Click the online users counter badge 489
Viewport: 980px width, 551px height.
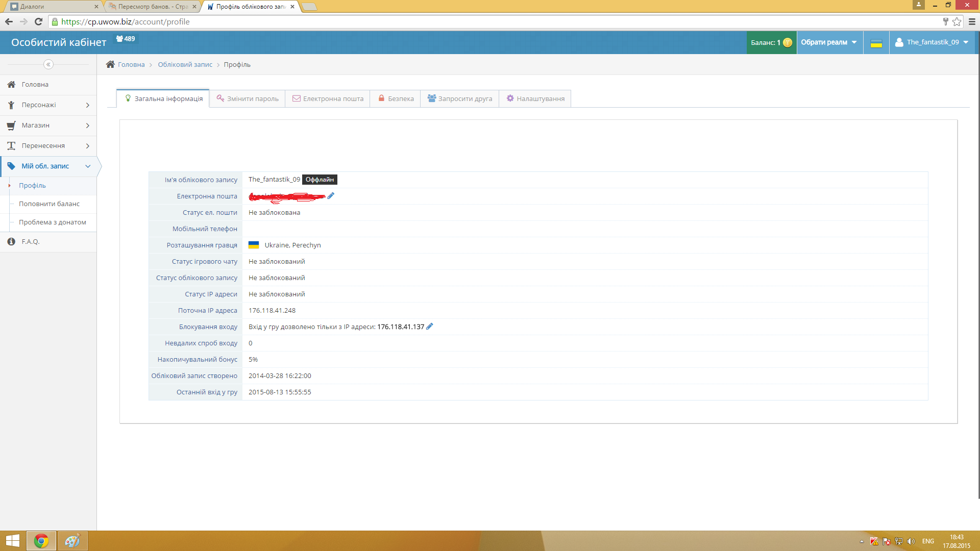pyautogui.click(x=126, y=39)
